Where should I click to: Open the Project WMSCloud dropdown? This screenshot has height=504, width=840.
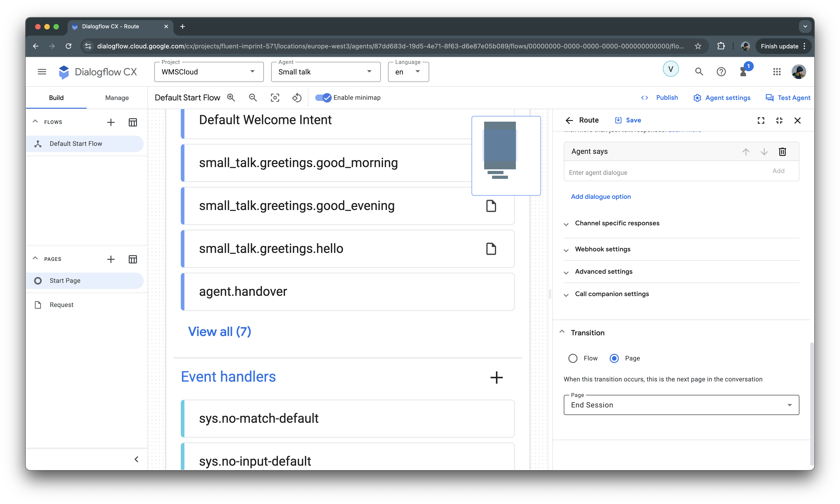pyautogui.click(x=209, y=72)
